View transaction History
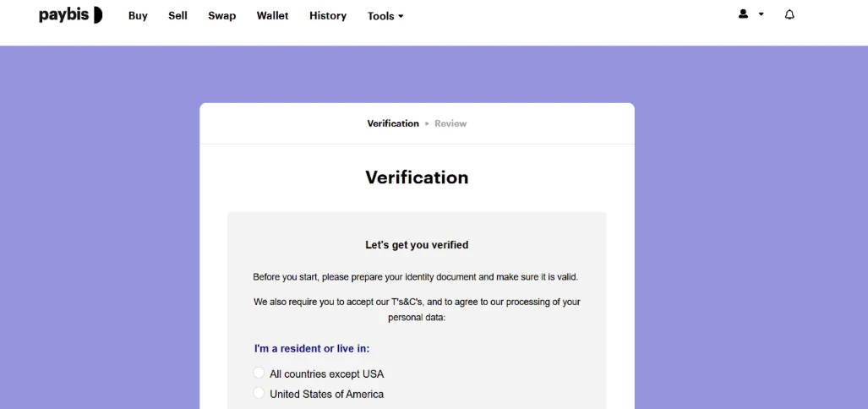 tap(328, 16)
